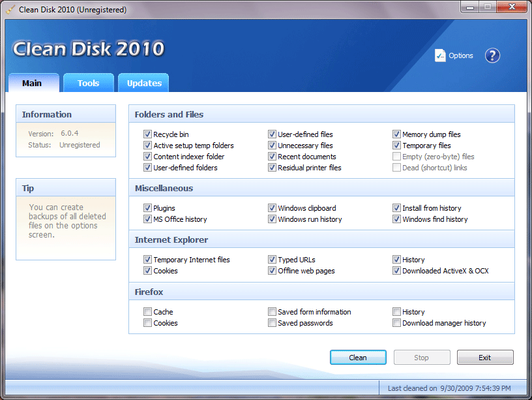
Task: Click the Options link text
Action: point(461,56)
